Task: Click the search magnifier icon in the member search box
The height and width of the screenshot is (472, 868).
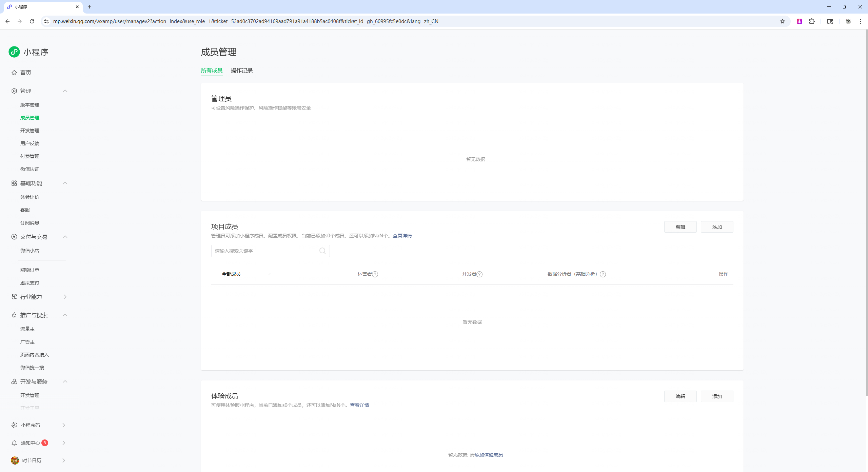Action: pyautogui.click(x=322, y=251)
